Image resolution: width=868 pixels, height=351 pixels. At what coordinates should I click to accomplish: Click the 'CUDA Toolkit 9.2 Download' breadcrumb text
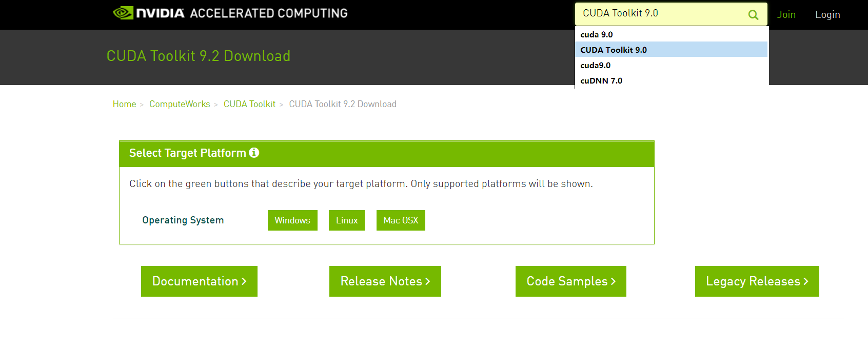[x=343, y=104]
